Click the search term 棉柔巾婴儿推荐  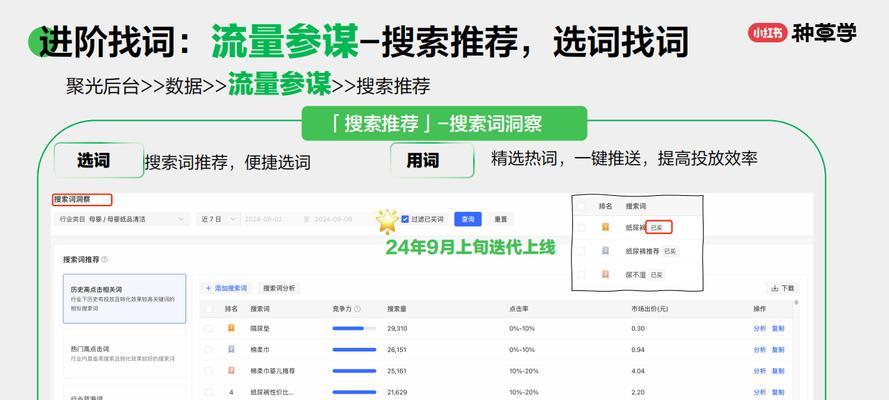(x=273, y=371)
